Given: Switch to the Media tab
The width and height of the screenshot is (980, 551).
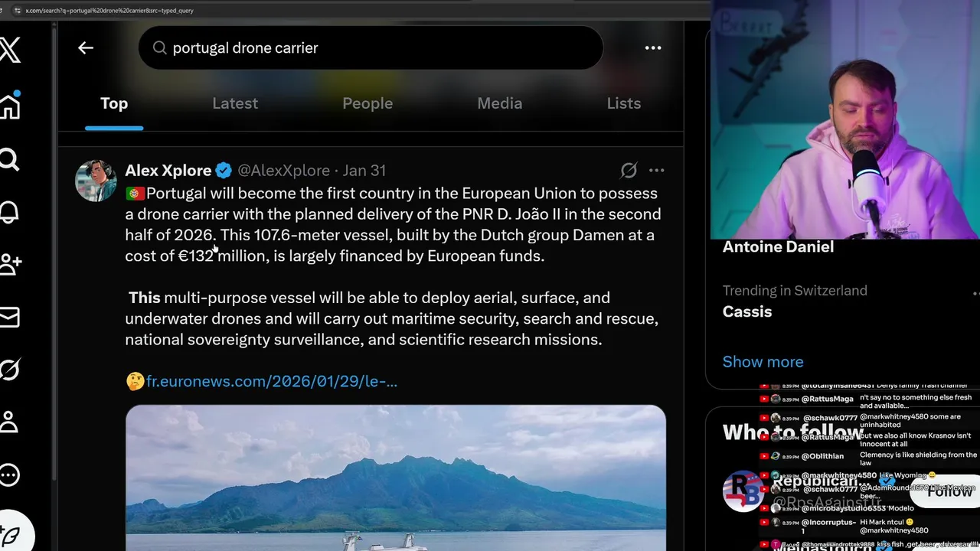Looking at the screenshot, I should (500, 103).
